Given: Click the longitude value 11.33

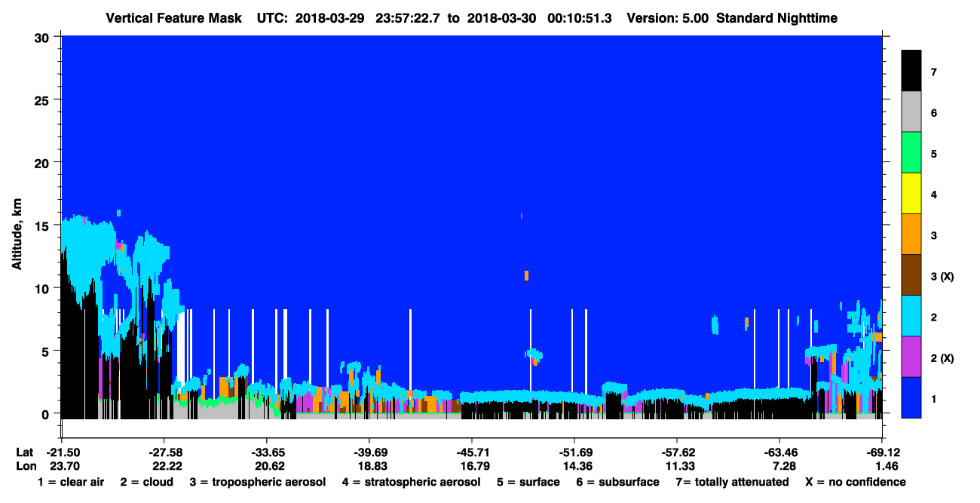Looking at the screenshot, I should pyautogui.click(x=678, y=466).
